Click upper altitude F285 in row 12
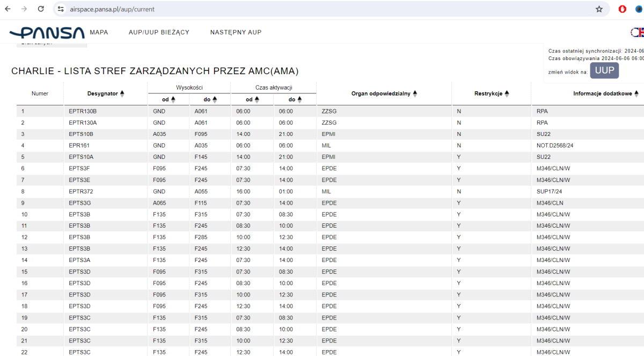This screenshot has height=356, width=644. coord(201,237)
